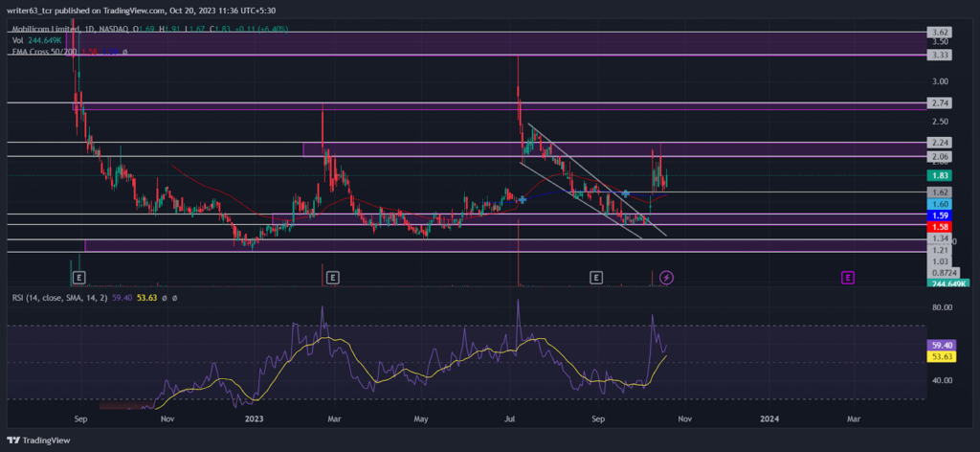
Task: Click the 3.00 tick on the price scale
Action: (x=941, y=81)
